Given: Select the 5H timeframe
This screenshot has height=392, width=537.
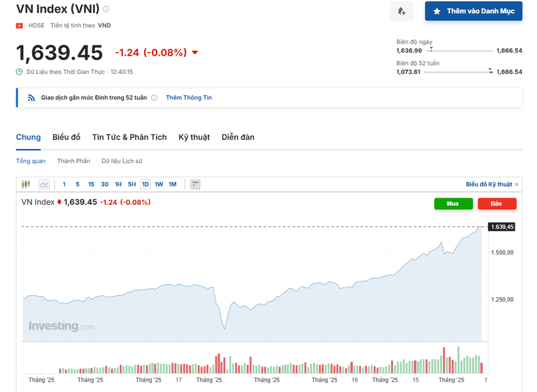Looking at the screenshot, I should (x=132, y=184).
